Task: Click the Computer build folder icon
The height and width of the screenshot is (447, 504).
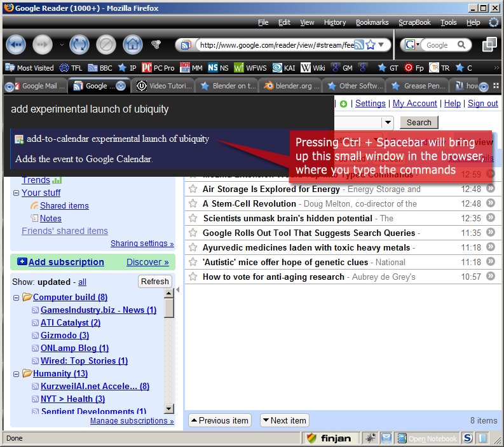Action: click(27, 297)
